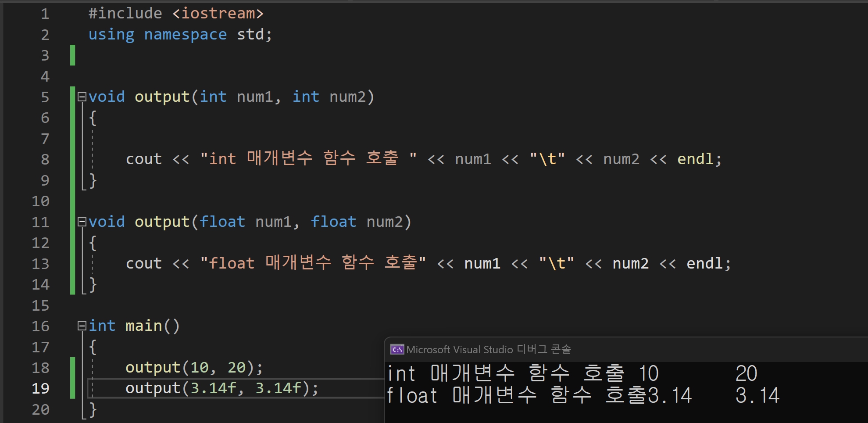Screen dimensions: 868x423
Task: Click 'cout' on line 8
Action: click(x=144, y=159)
